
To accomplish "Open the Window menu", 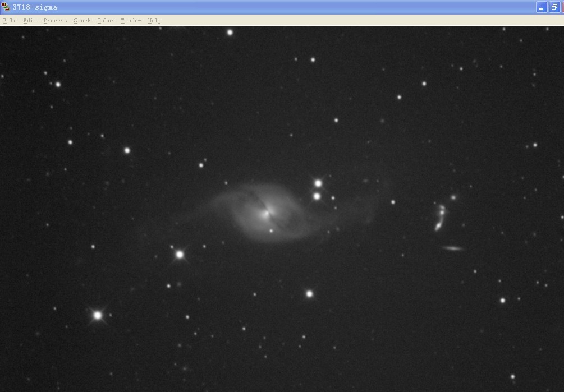I will point(131,21).
